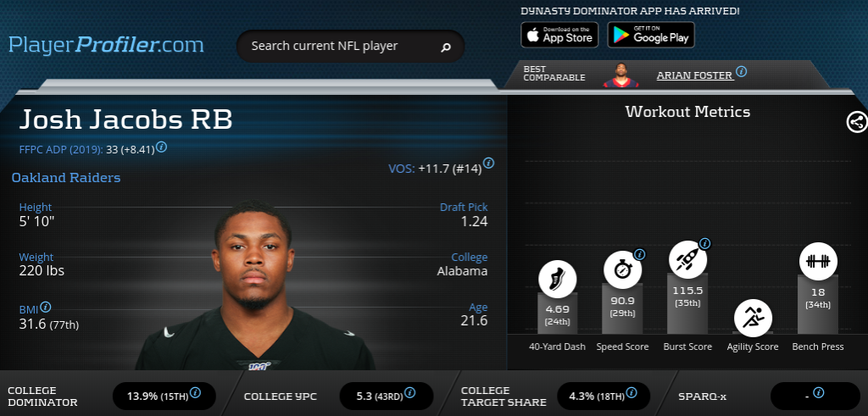
Task: Open info icon for College Dominator
Action: tap(196, 393)
